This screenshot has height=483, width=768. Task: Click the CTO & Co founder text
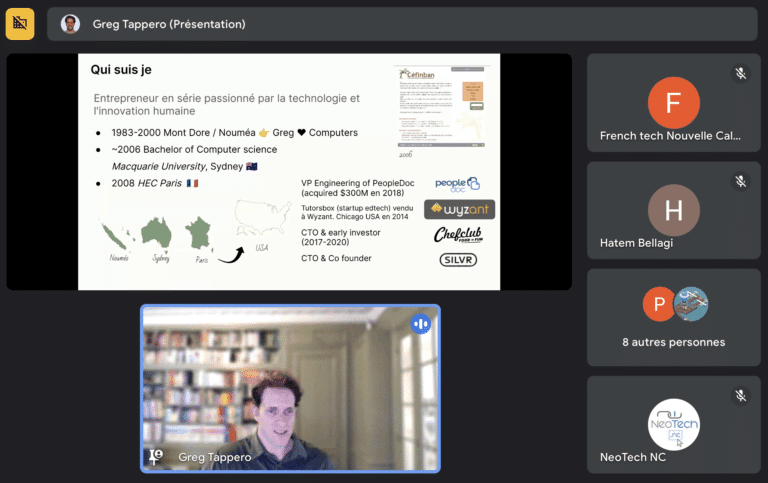pos(336,258)
